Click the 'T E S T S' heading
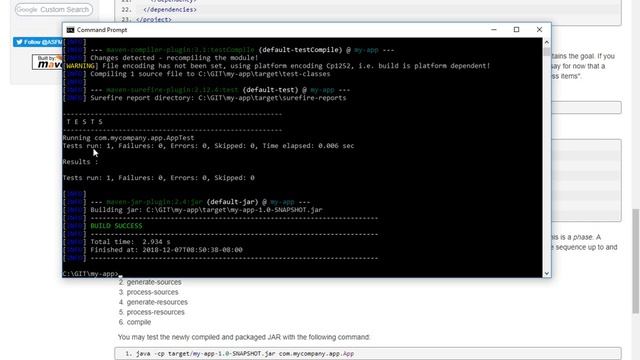The width and height of the screenshot is (640, 360). (x=85, y=122)
